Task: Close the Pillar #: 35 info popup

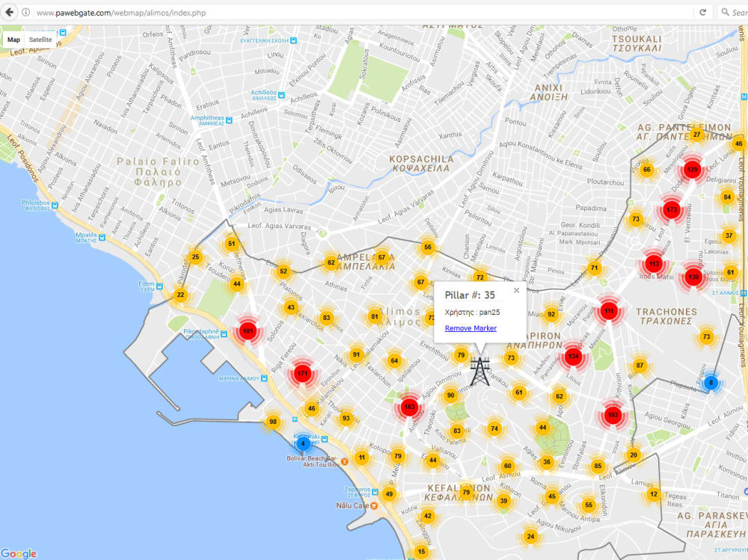Action: tap(516, 291)
